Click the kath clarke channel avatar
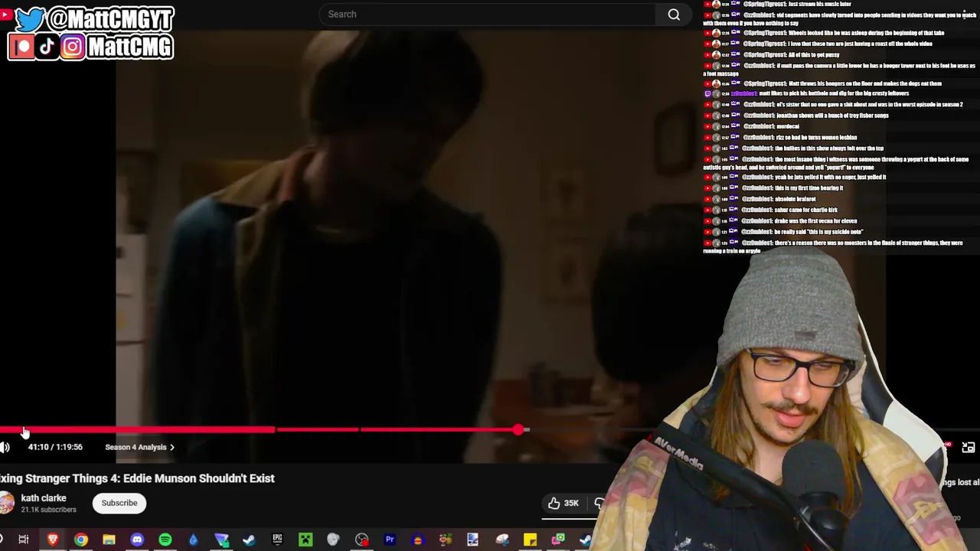The height and width of the screenshot is (551, 980). [6, 503]
